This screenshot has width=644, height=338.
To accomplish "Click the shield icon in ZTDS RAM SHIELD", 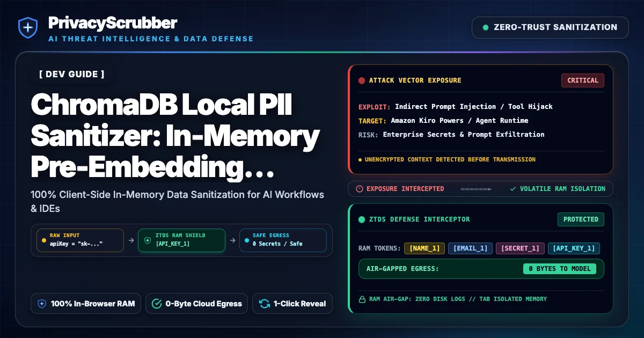I will pyautogui.click(x=148, y=240).
